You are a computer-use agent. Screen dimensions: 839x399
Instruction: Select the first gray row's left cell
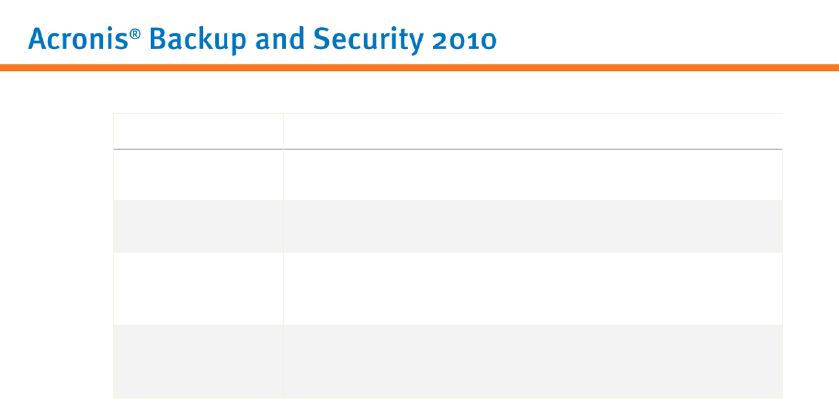[x=199, y=226]
